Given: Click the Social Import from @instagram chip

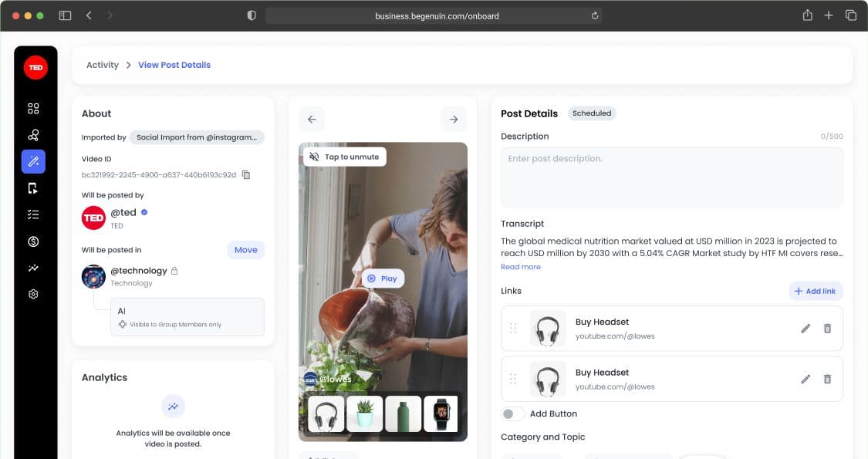Looking at the screenshot, I should (197, 137).
